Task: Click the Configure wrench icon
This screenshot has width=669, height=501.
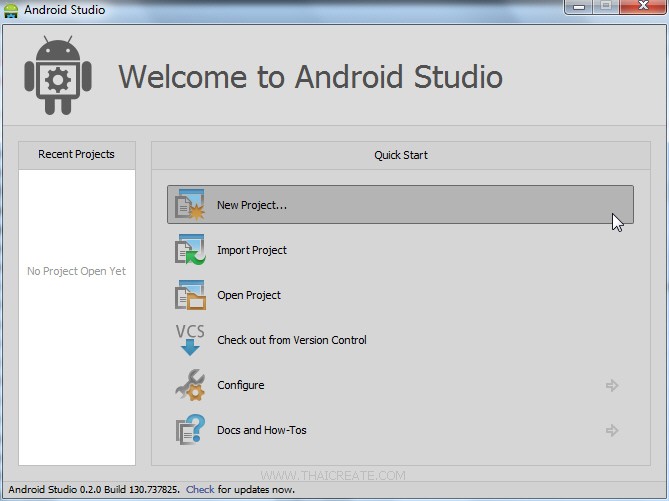Action: (190, 385)
